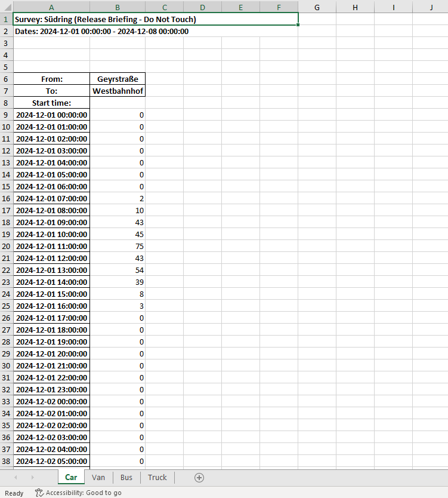
Task: Switch to the Bus sheet tab
Action: pyautogui.click(x=126, y=477)
